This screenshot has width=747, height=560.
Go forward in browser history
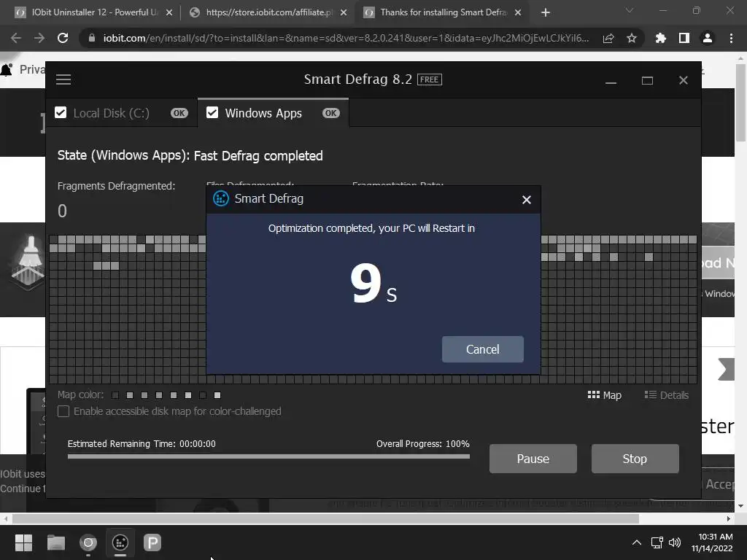pos(39,38)
